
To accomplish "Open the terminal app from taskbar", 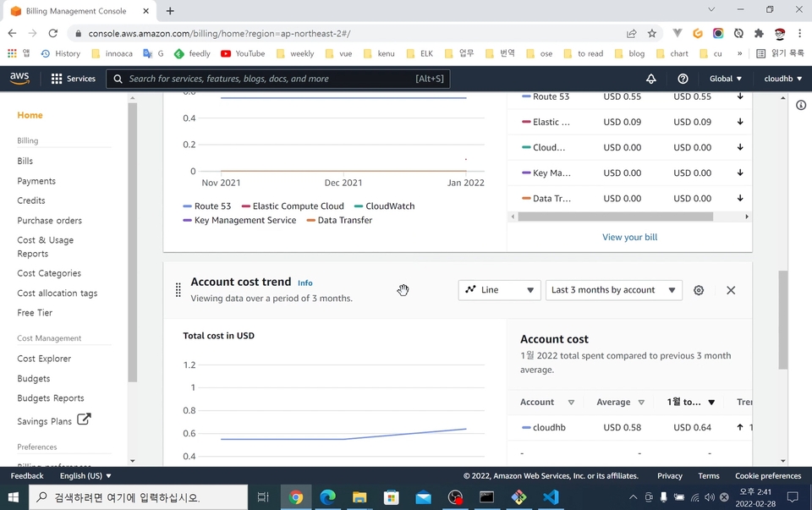I will pos(487,497).
